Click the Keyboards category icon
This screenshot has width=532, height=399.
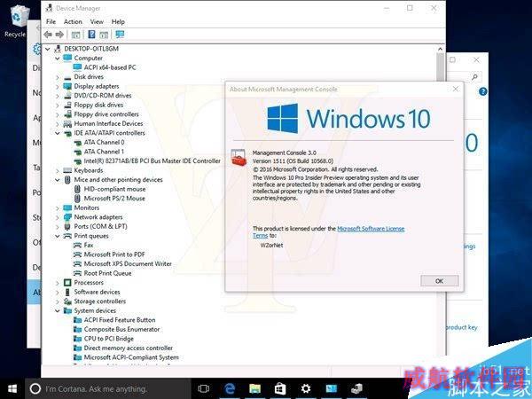point(67,170)
